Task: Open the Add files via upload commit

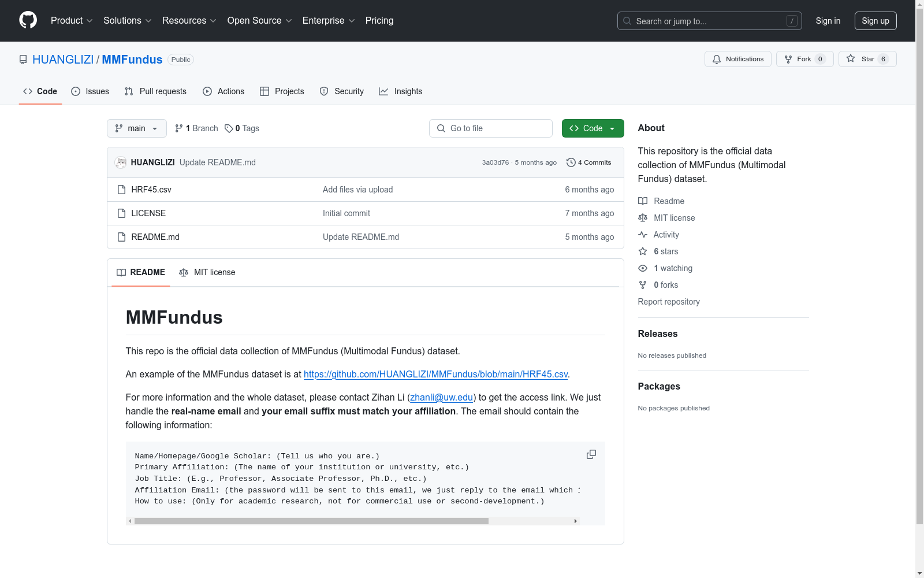Action: click(x=358, y=190)
